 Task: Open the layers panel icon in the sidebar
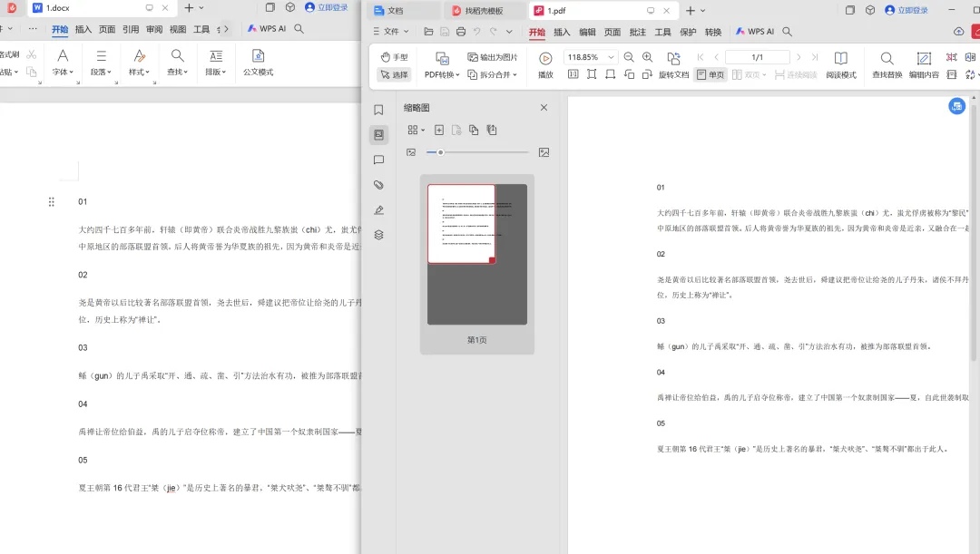378,235
